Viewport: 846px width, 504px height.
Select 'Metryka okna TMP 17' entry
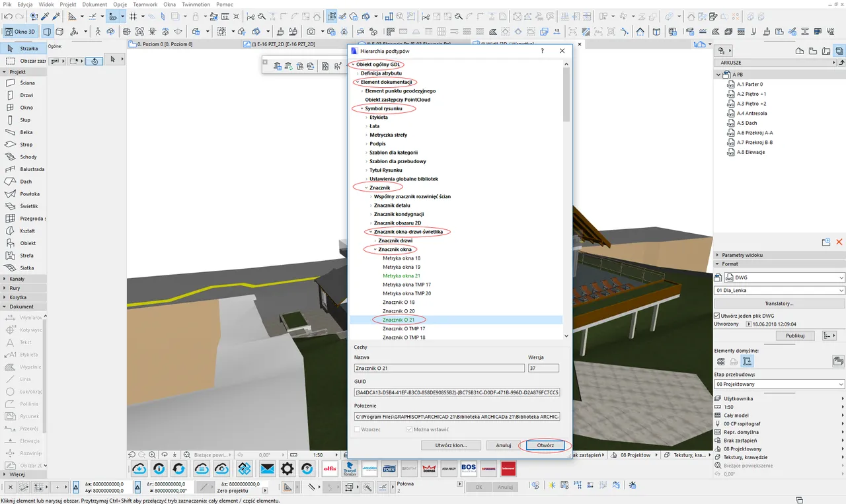pyautogui.click(x=407, y=285)
